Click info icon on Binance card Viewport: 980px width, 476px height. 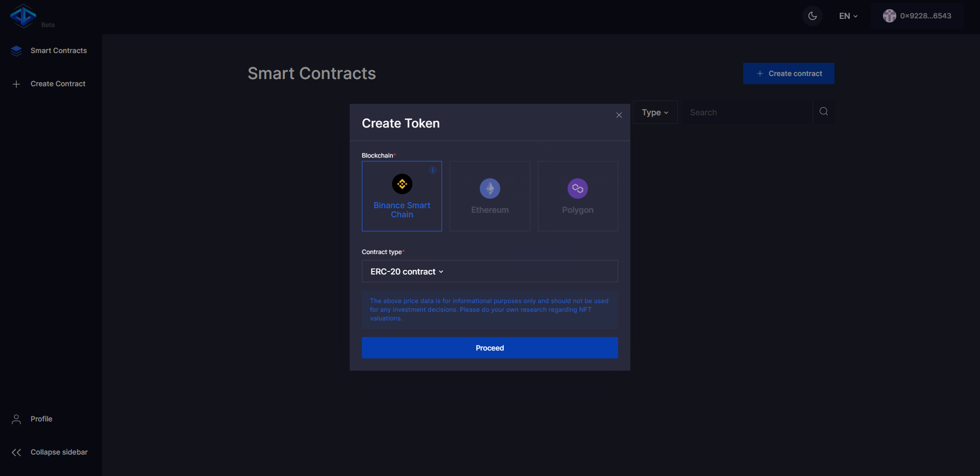(x=433, y=170)
